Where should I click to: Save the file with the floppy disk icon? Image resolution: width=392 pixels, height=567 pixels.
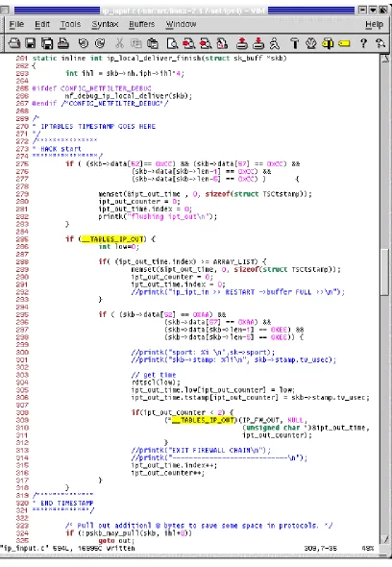31,43
